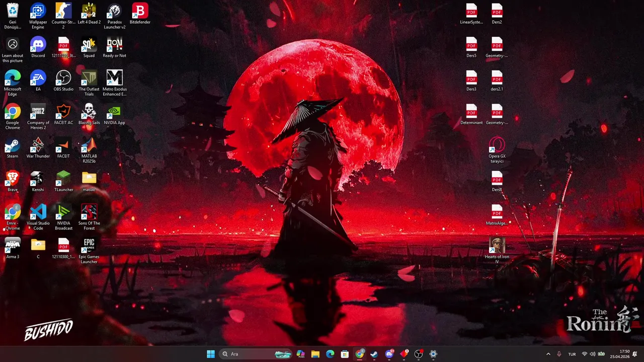The height and width of the screenshot is (362, 644).
Task: Open Microsoft Store from the taskbar
Action: (345, 354)
